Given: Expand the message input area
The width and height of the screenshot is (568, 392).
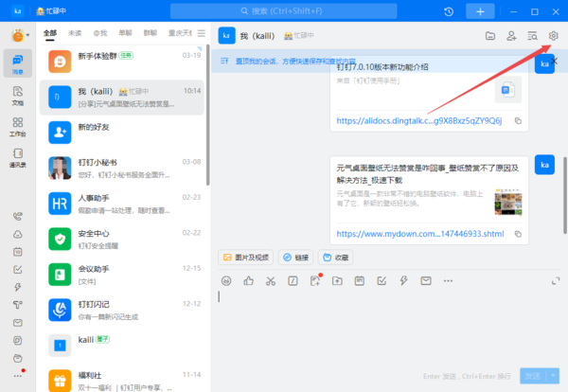Looking at the screenshot, I should (x=554, y=280).
